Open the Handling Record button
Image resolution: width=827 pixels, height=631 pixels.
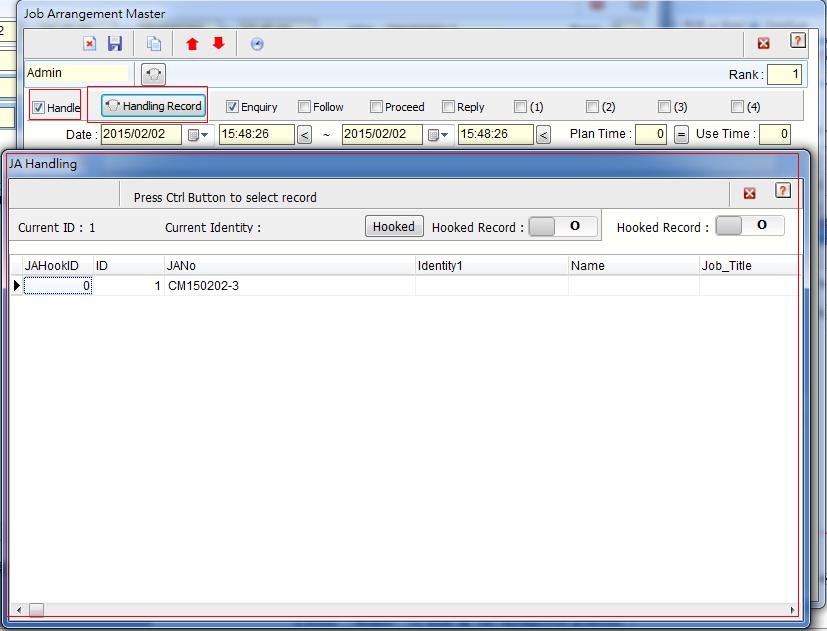tap(153, 106)
